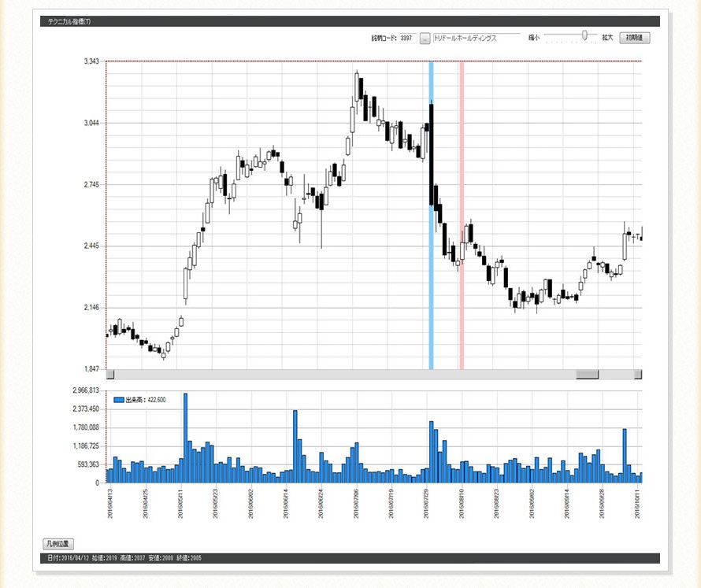Viewport: 701px width, 588px height.
Task: Click the horizontal scrollbar thumb
Action: 587,375
